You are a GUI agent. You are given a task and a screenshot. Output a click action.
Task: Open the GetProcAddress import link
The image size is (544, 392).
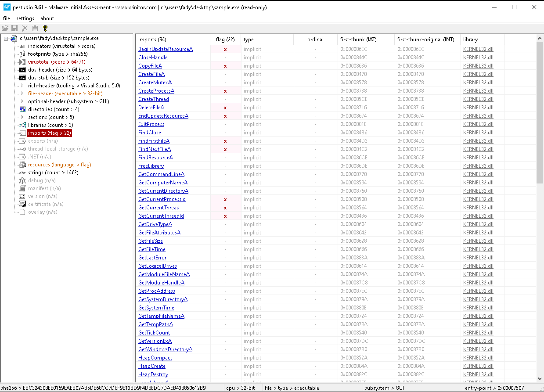[157, 291]
